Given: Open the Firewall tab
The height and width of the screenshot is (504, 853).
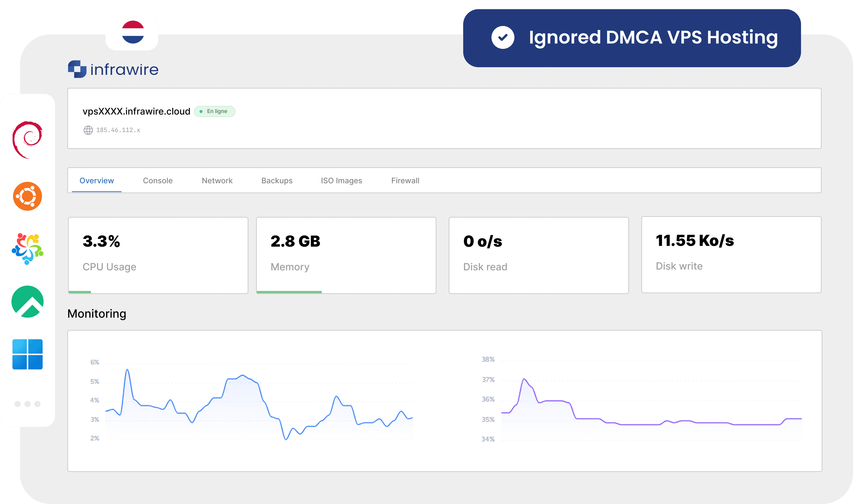Looking at the screenshot, I should pos(405,180).
